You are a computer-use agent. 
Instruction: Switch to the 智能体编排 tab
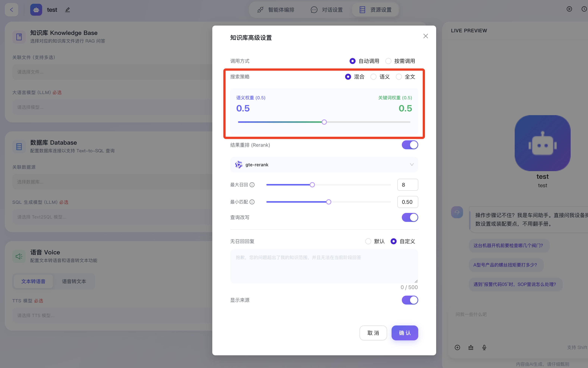[276, 10]
